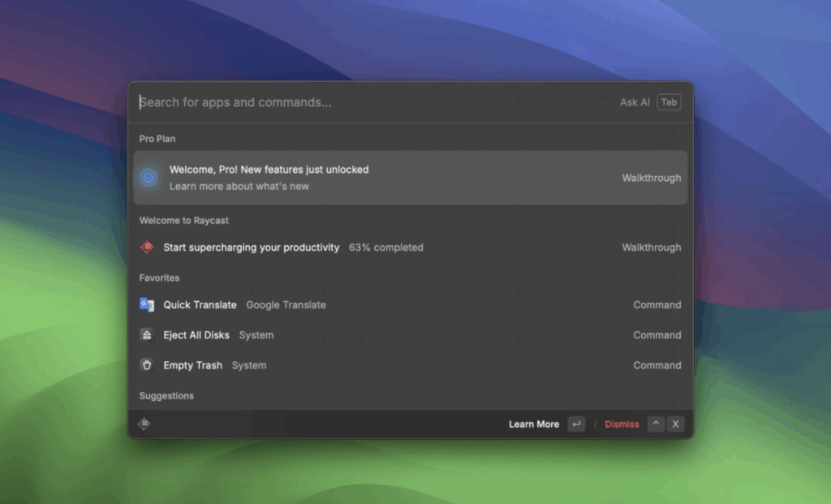Screen dimensions: 831x504
Task: Click the Eject All Disks icon
Action: [x=147, y=335]
